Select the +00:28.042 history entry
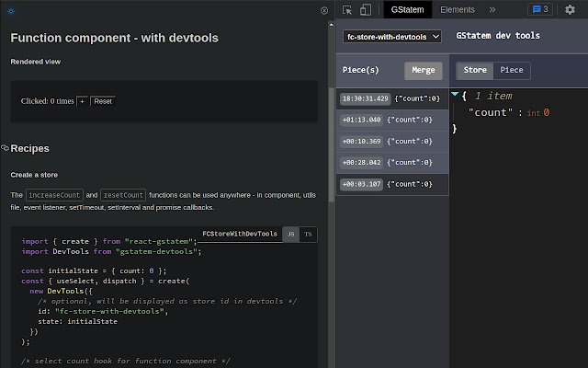 pyautogui.click(x=392, y=163)
